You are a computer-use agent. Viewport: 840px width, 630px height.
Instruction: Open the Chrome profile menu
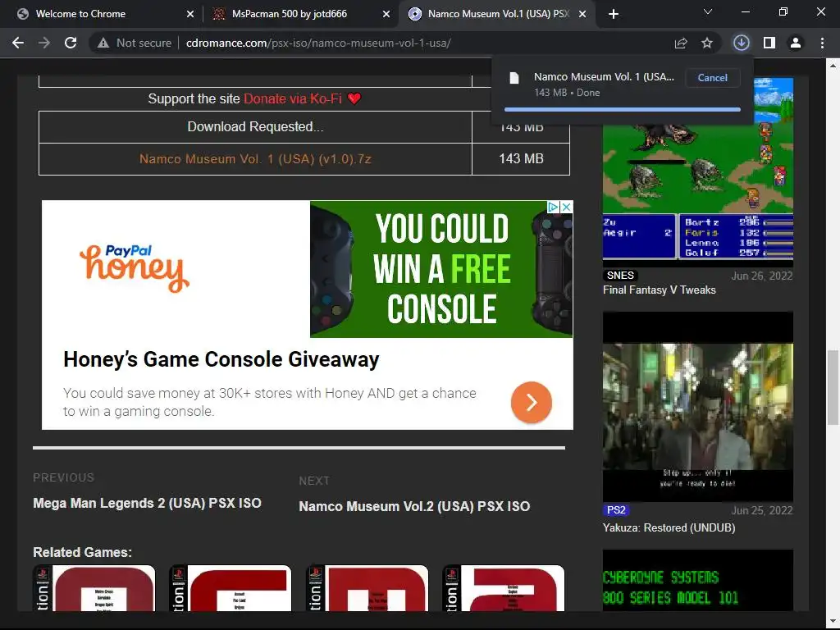point(796,43)
